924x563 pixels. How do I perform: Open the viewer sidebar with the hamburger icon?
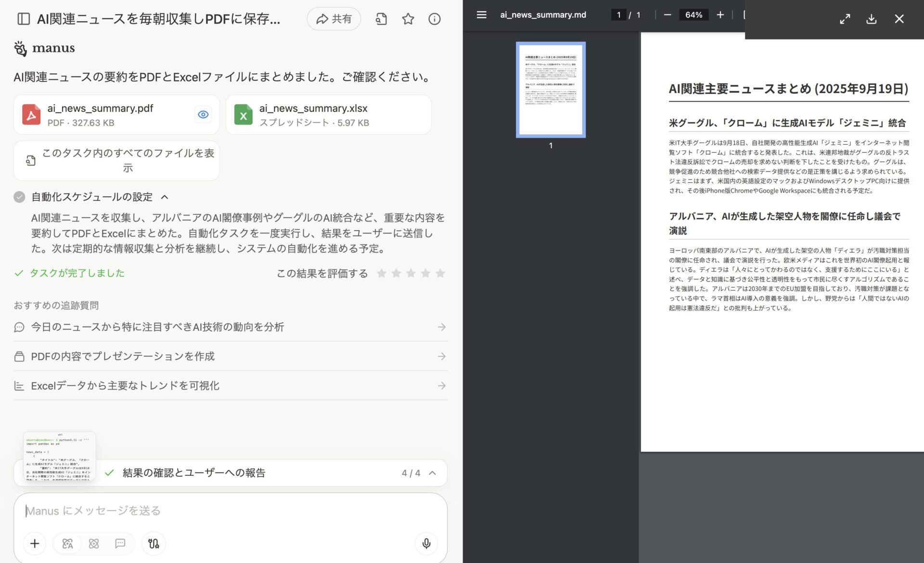[481, 15]
